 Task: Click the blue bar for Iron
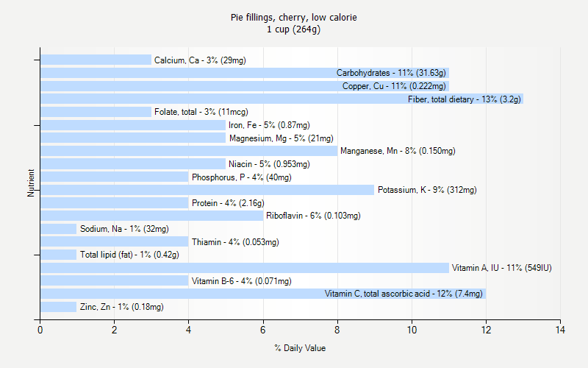(133, 125)
